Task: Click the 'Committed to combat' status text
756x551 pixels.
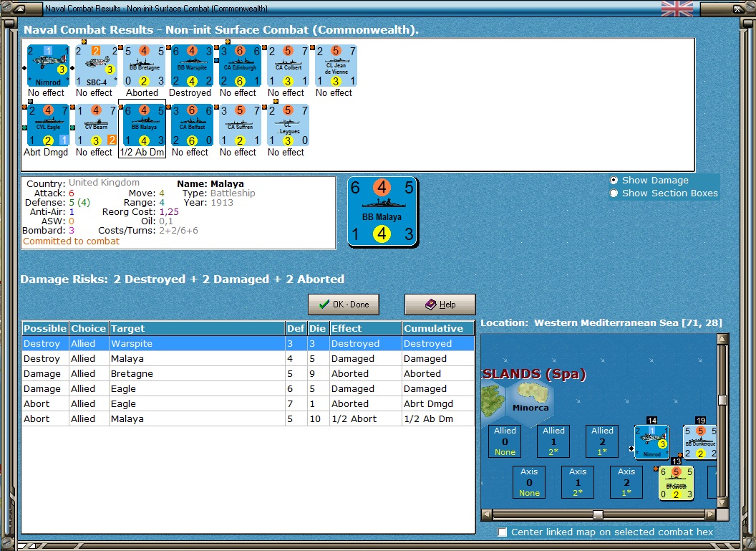Action: (72, 241)
